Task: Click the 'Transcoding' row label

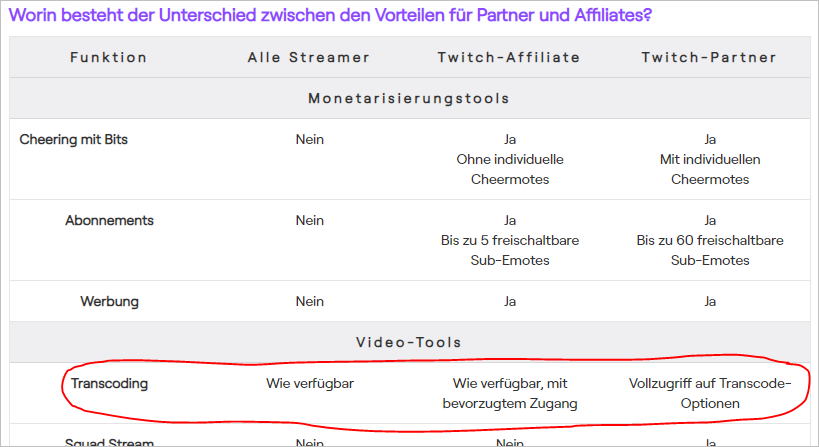Action: point(109,383)
